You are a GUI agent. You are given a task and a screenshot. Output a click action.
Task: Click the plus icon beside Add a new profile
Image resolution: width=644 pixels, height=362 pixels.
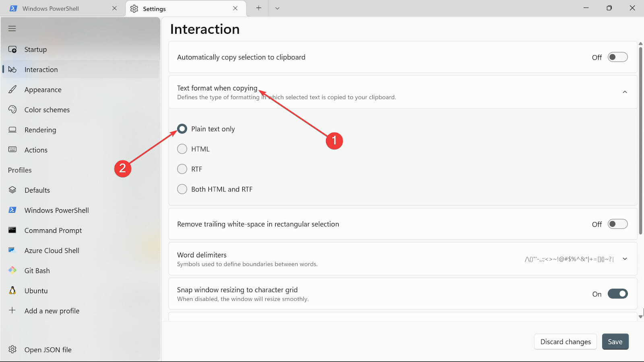pos(12,310)
